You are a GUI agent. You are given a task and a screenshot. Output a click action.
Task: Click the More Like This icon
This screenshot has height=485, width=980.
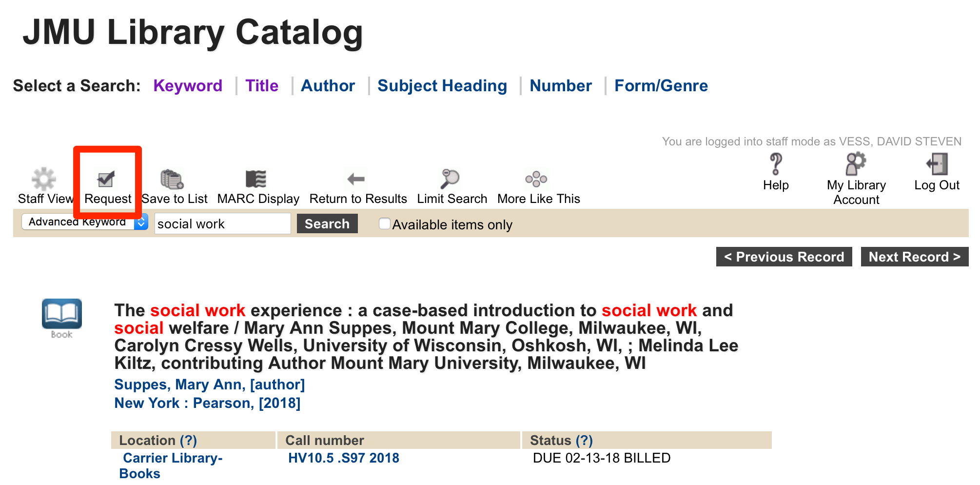pyautogui.click(x=536, y=179)
